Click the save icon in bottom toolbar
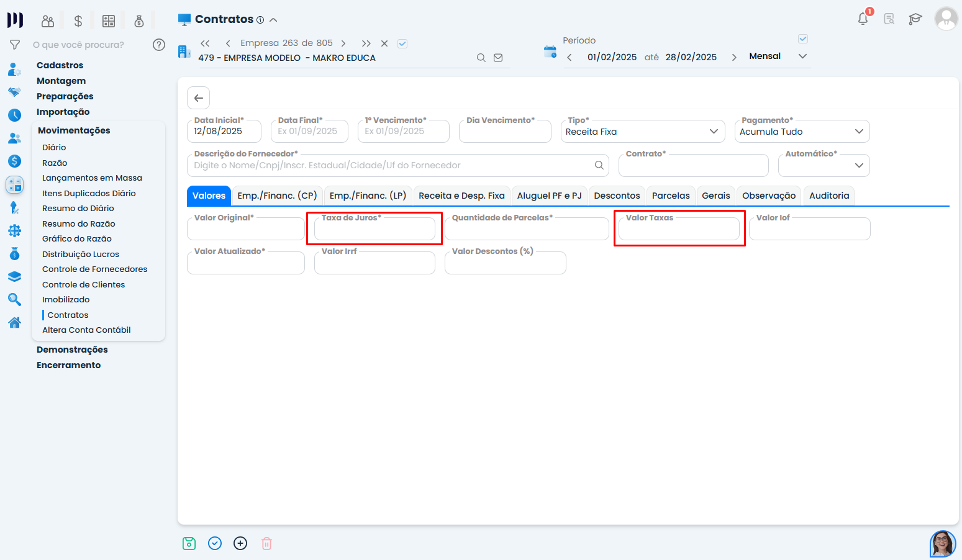This screenshot has width=962, height=560. 189,543
